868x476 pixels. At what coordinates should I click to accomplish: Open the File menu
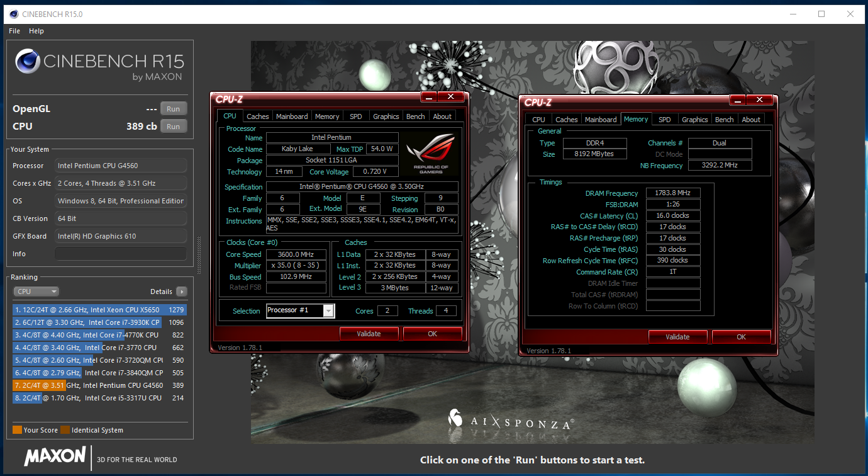pyautogui.click(x=14, y=31)
